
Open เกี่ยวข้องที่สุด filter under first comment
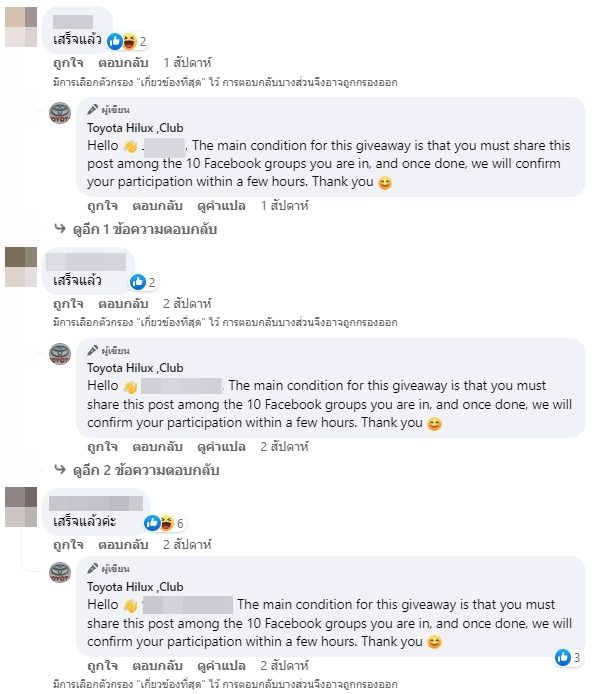pyautogui.click(x=171, y=83)
